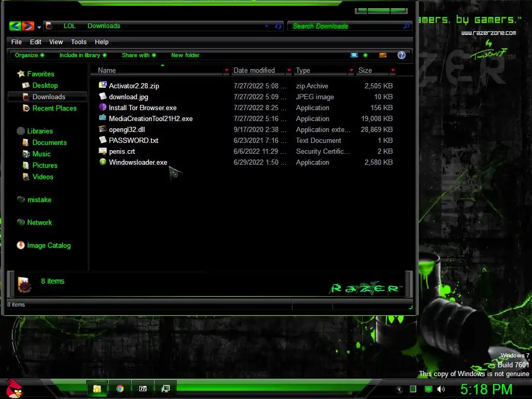Open recent locations dropdown beside navigation arrows
Image resolution: width=532 pixels, height=399 pixels.
pyautogui.click(x=39, y=27)
